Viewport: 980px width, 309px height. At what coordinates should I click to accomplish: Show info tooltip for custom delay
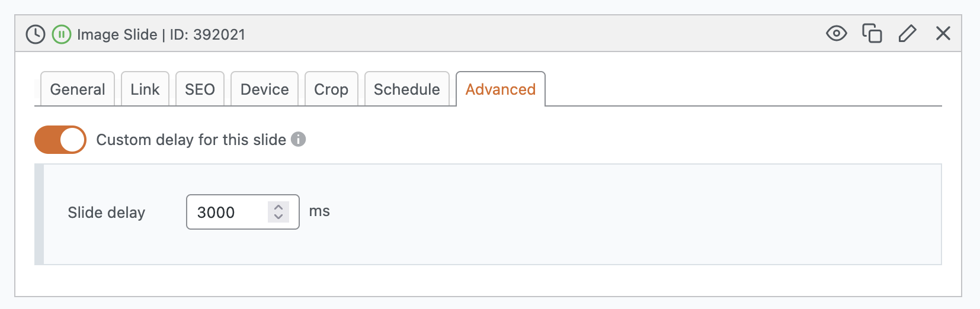coord(299,140)
